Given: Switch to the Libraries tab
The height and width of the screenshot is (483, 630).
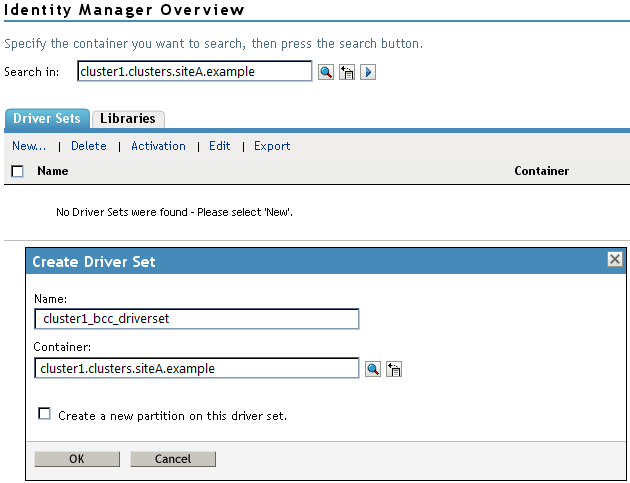Looking at the screenshot, I should [127, 118].
